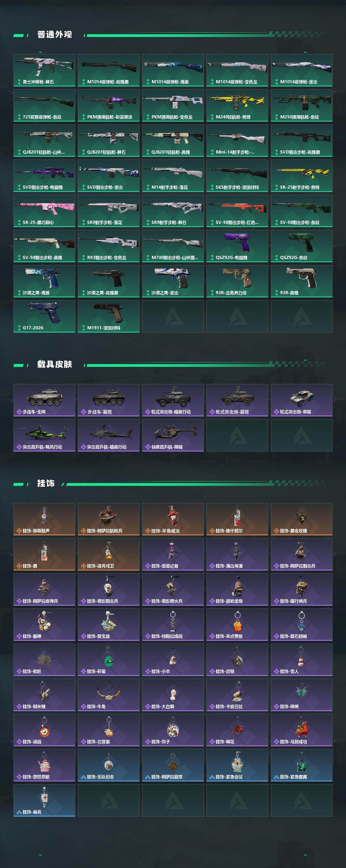The image size is (346, 868).
Task: Select the 挂饰-大白鹅 goose charm
Action: point(173,694)
